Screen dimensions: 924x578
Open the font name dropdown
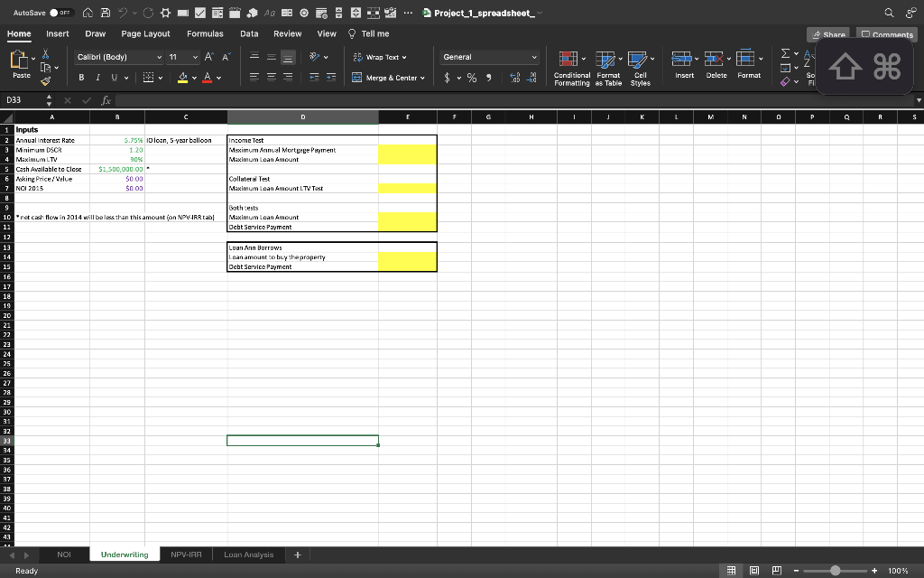click(x=159, y=57)
